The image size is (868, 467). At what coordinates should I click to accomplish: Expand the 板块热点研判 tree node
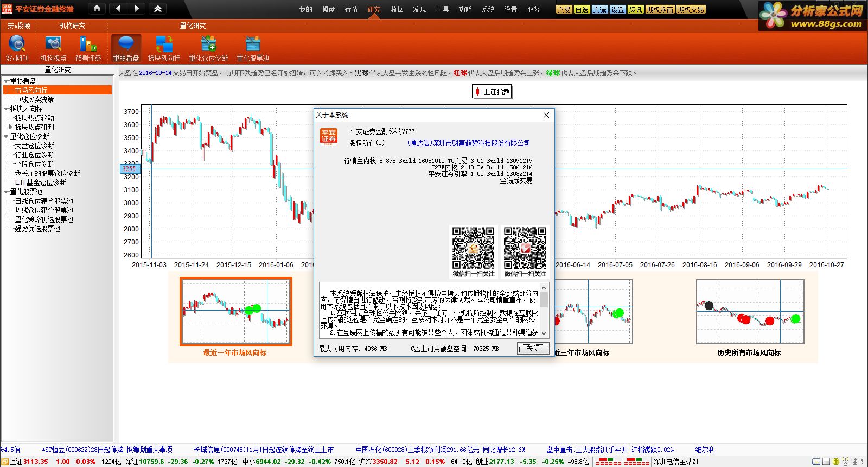pos(11,127)
